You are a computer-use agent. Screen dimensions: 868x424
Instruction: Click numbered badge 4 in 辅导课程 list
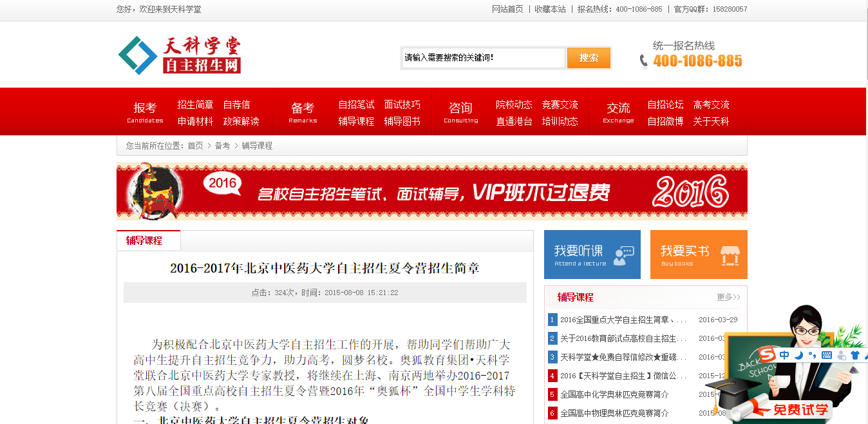click(552, 376)
